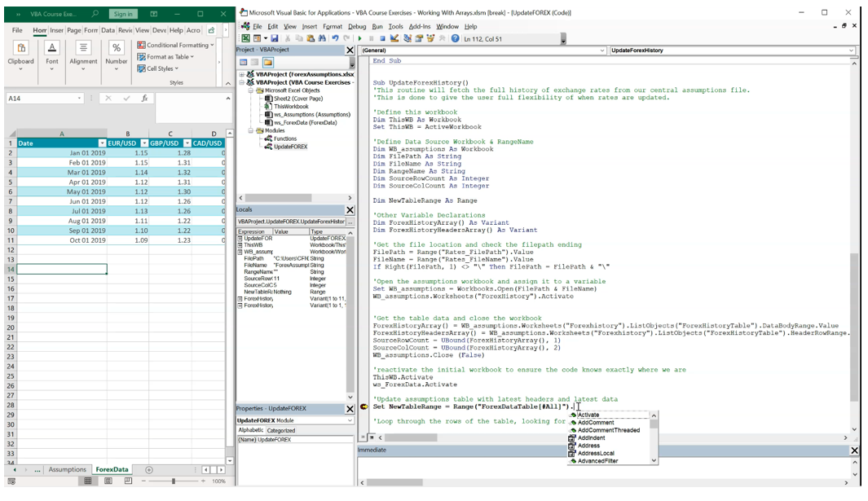Select Procedure View button in code window
Viewport: 868px width, 501px height.
click(364, 437)
